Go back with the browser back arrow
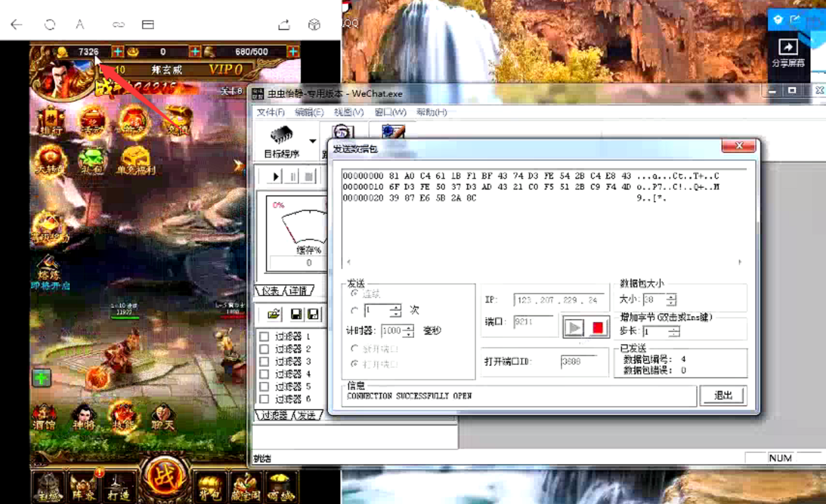This screenshot has height=504, width=826. (16, 24)
